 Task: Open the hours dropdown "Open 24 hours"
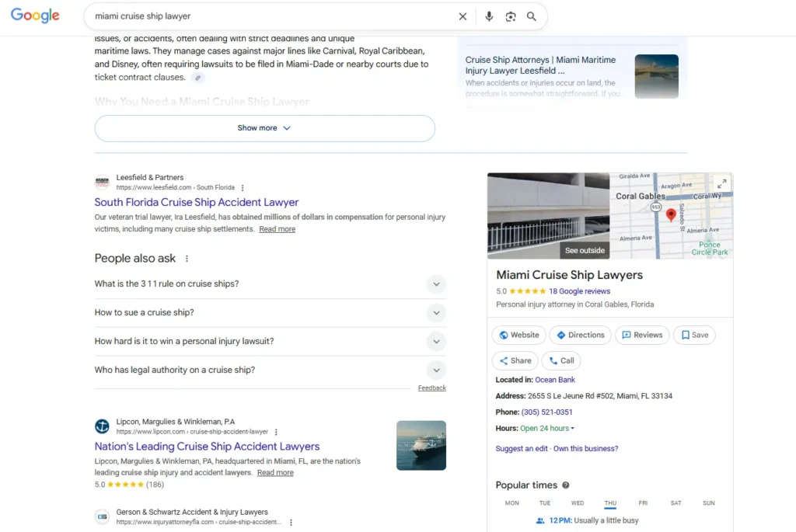(x=547, y=429)
